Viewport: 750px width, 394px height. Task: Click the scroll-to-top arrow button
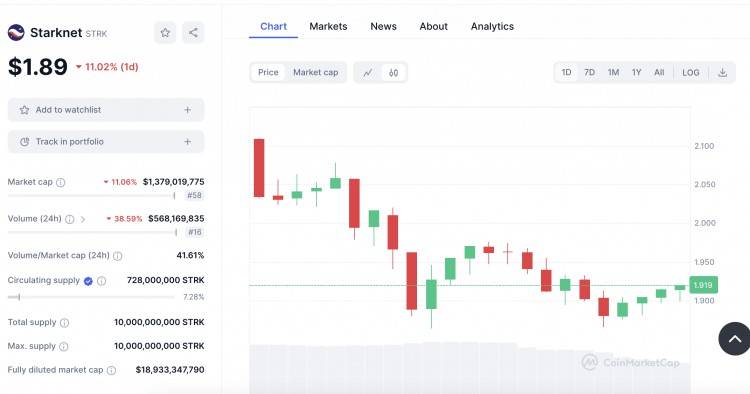tap(735, 339)
